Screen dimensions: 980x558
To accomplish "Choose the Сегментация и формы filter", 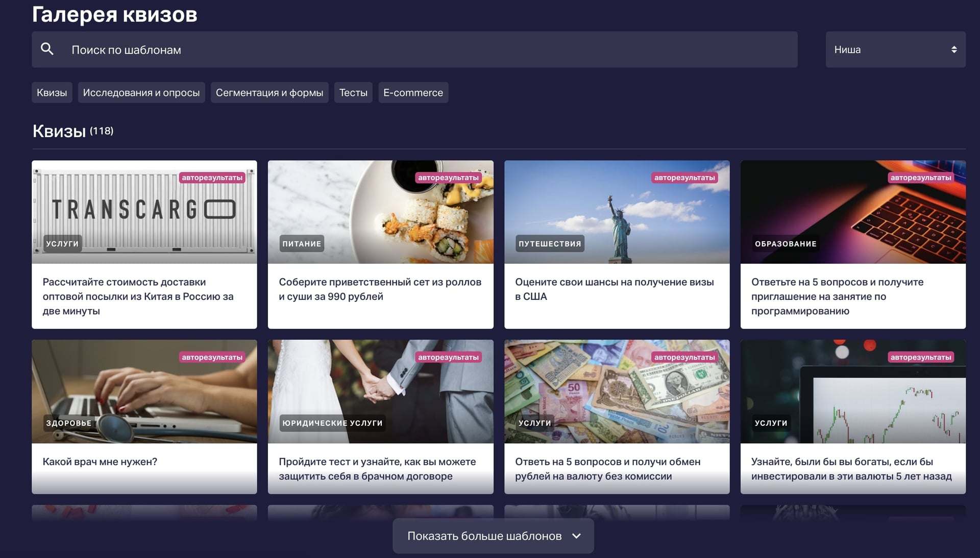I will click(x=269, y=92).
